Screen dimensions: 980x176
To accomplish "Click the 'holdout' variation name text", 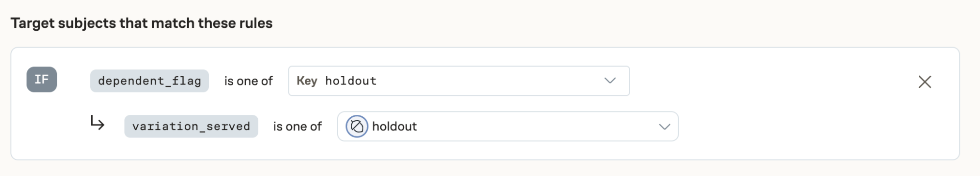I will click(394, 127).
